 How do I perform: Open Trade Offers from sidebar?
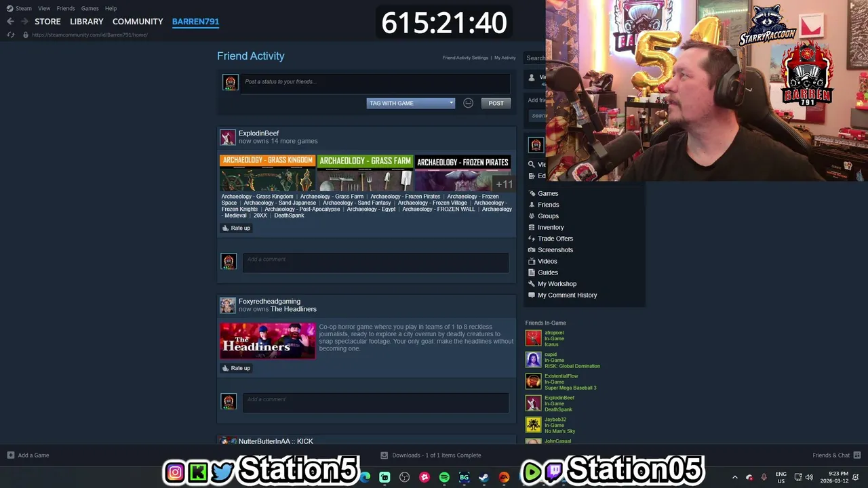tap(555, 239)
